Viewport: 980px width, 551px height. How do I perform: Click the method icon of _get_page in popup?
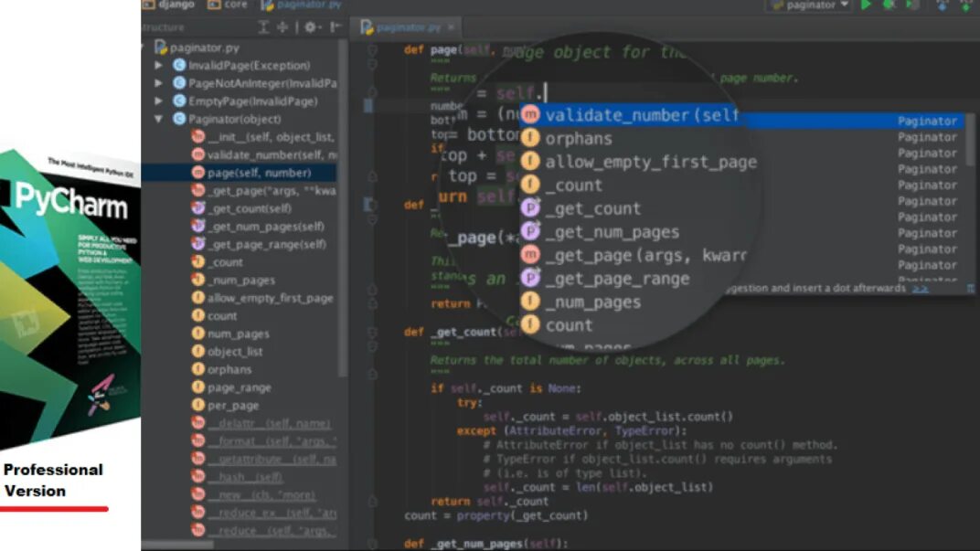[x=530, y=255]
